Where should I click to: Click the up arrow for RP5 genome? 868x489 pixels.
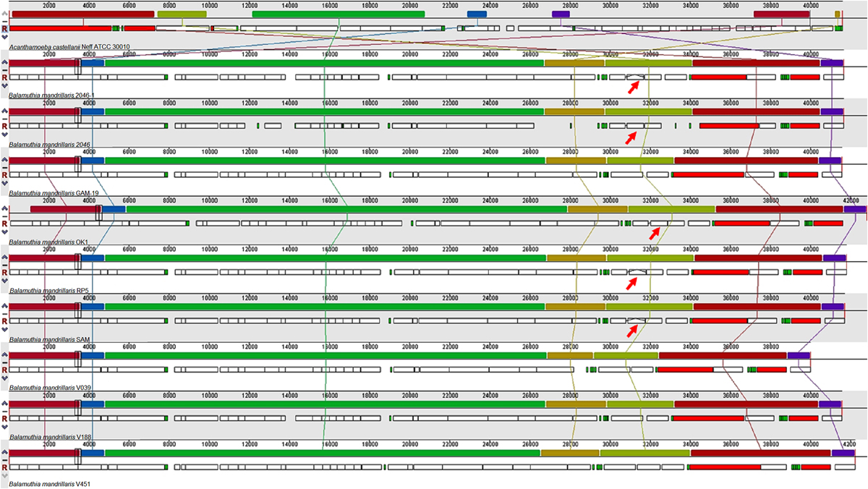(x=4, y=258)
